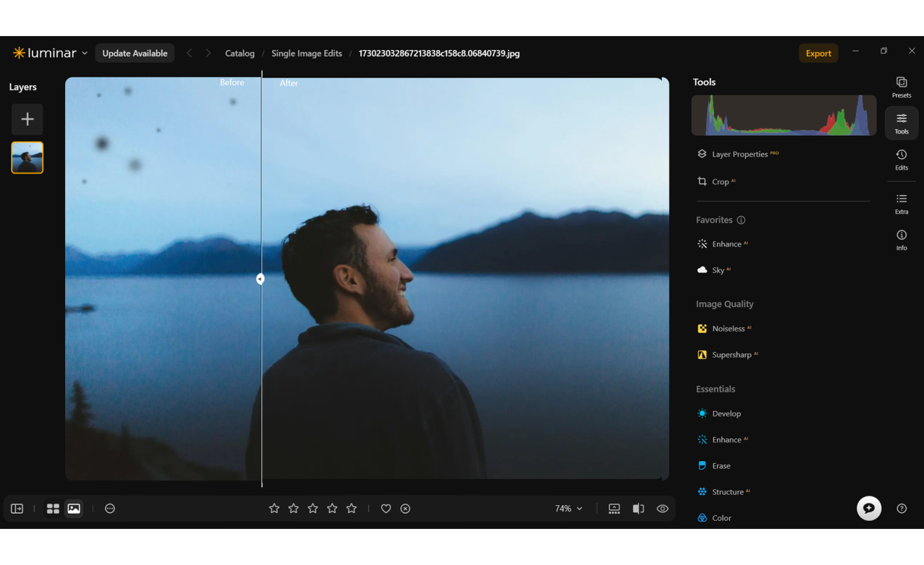Open the Luminar logo dropdown menu
This screenshot has height=565, width=924.
(x=50, y=53)
